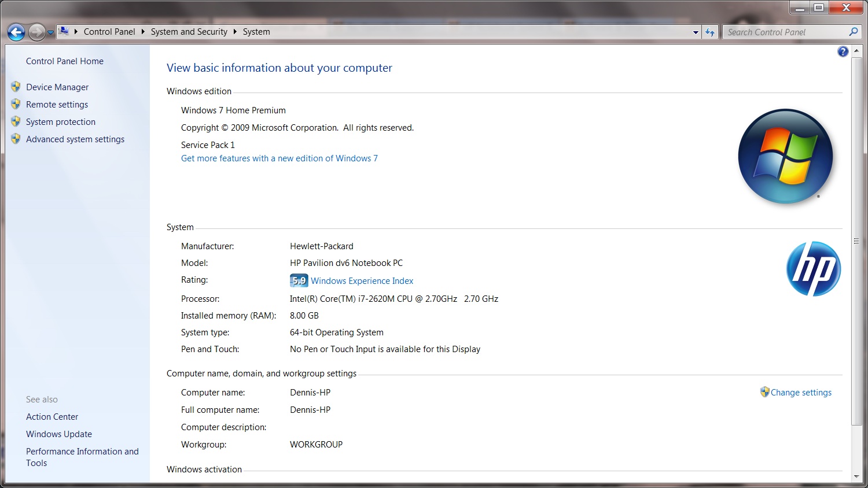
Task: Open Help via the blue question mark
Action: (843, 51)
